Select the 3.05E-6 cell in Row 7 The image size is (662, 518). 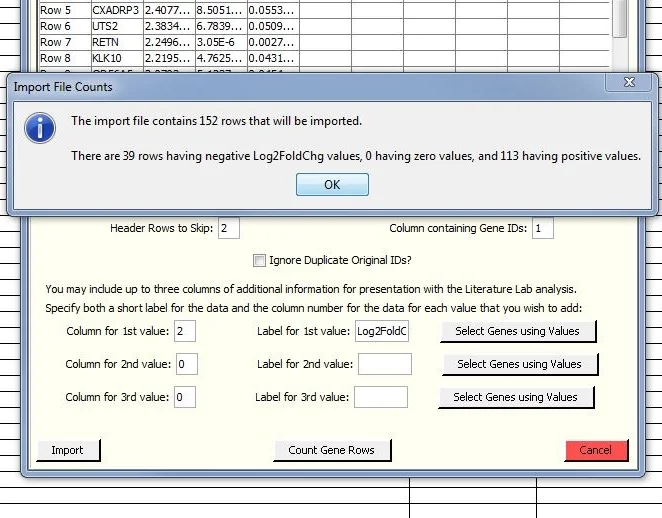(x=221, y=42)
